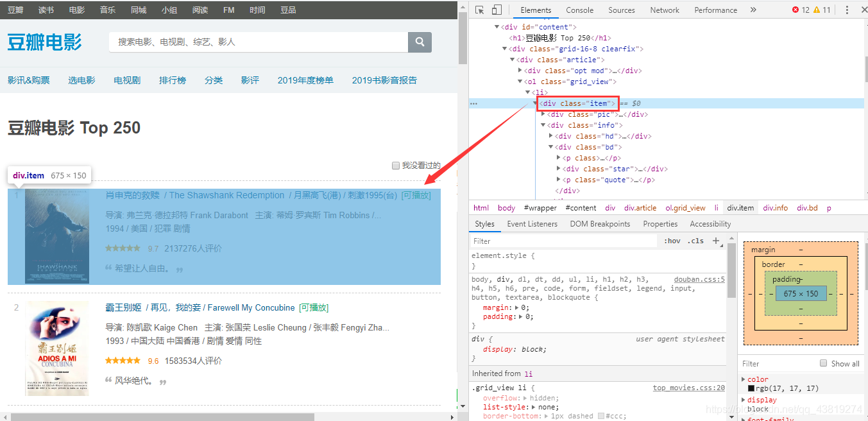Open the 2019年度榜单 link
The height and width of the screenshot is (421, 868).
coord(305,80)
